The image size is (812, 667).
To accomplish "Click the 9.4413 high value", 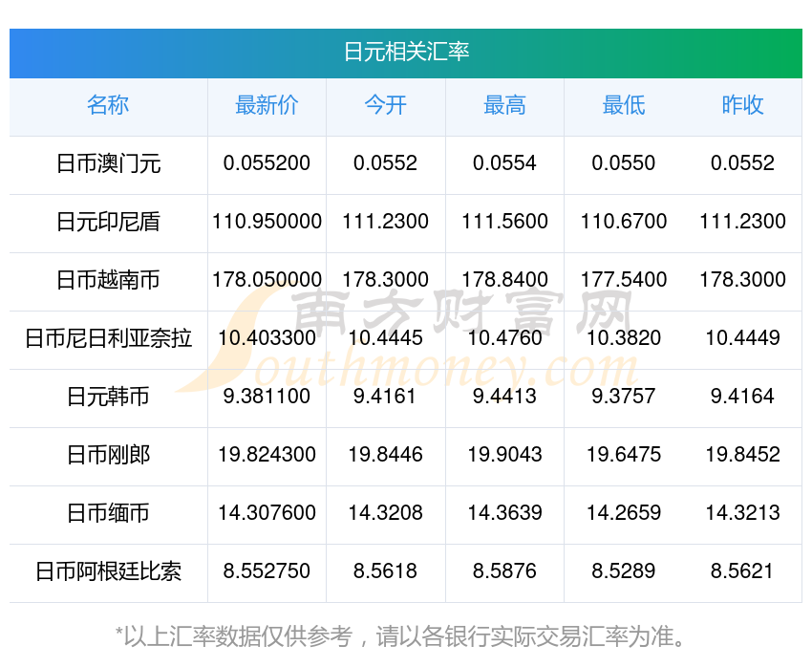I will pyautogui.click(x=504, y=397).
